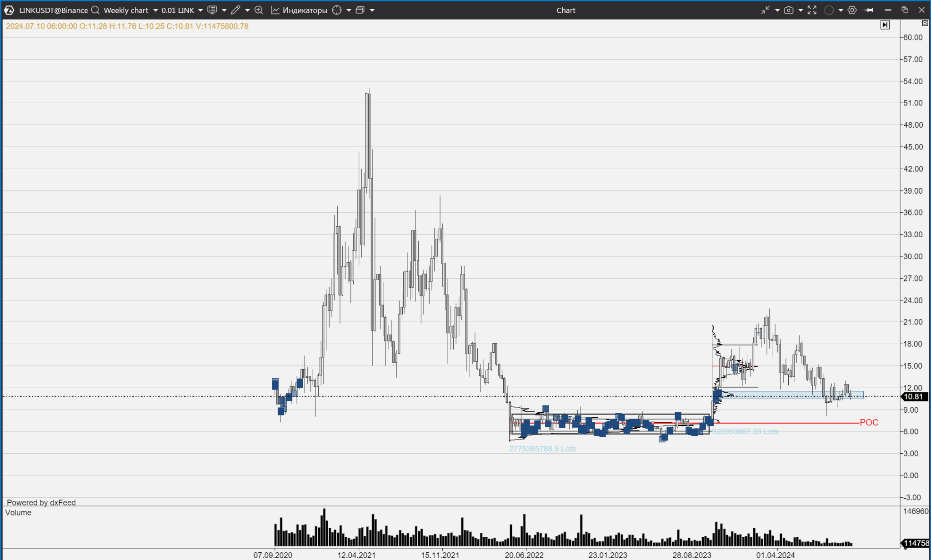Click the zoom-in magnifier icon
Screen dimensions: 931x560
pyautogui.click(x=259, y=10)
